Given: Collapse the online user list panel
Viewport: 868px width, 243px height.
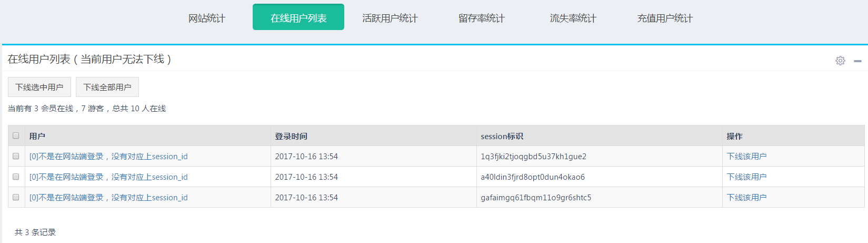Looking at the screenshot, I should tap(857, 61).
